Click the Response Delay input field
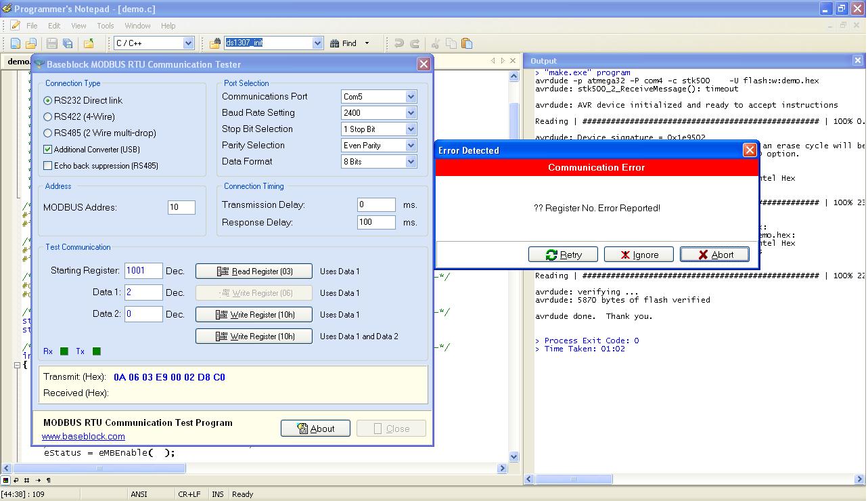 coord(376,222)
